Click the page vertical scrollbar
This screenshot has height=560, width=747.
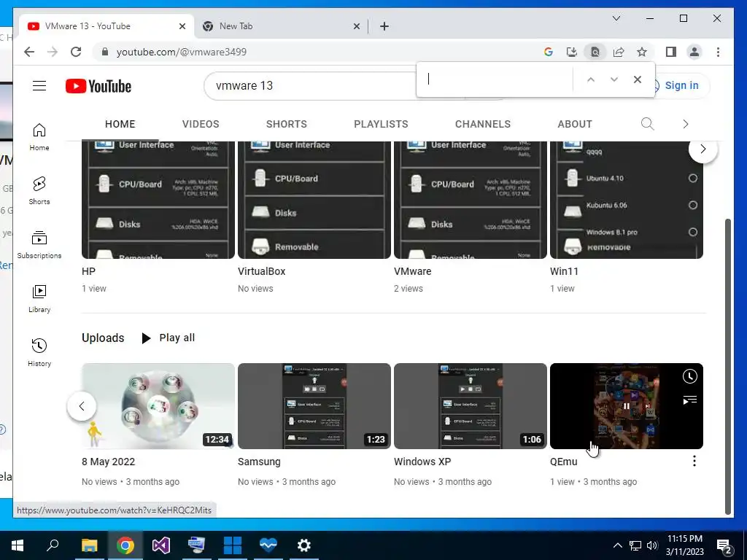pos(727,367)
